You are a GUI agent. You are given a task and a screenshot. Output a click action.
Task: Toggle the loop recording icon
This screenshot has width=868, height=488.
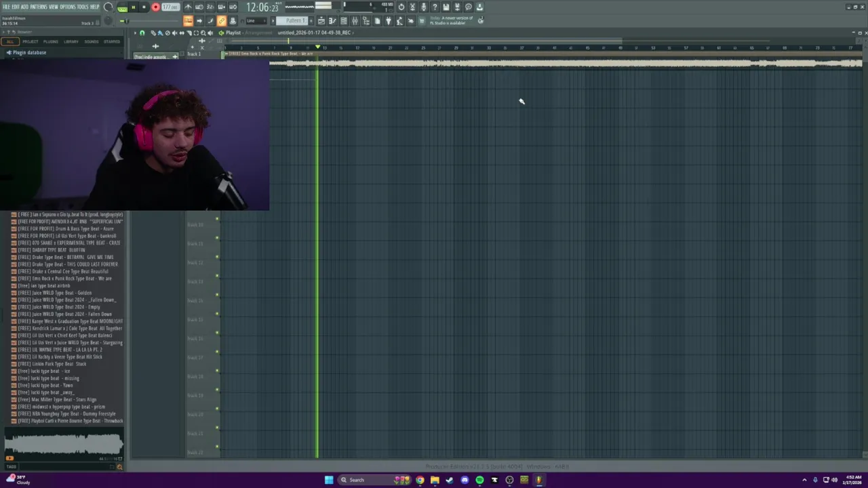232,7
